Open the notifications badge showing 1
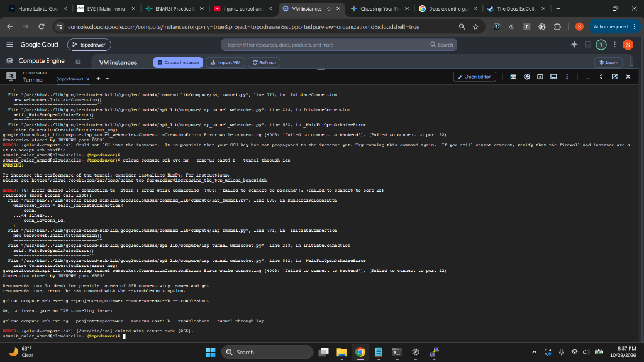 [601, 45]
